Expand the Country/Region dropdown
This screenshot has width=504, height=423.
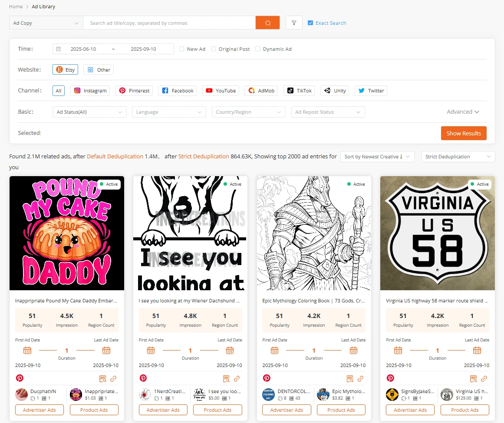click(x=248, y=112)
